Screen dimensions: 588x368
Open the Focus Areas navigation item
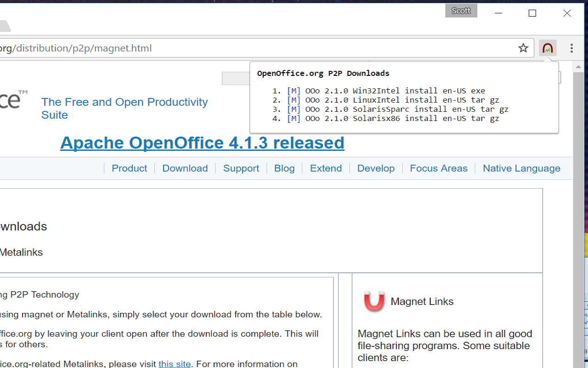[439, 168]
